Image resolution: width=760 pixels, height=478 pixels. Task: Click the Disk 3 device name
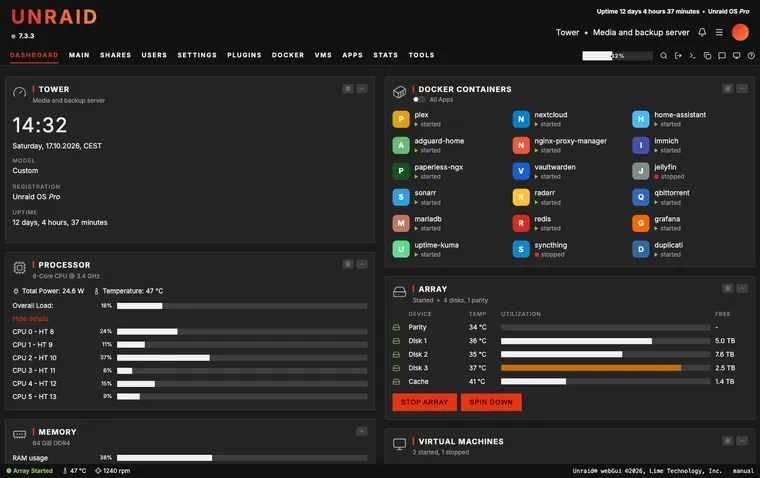tap(418, 368)
